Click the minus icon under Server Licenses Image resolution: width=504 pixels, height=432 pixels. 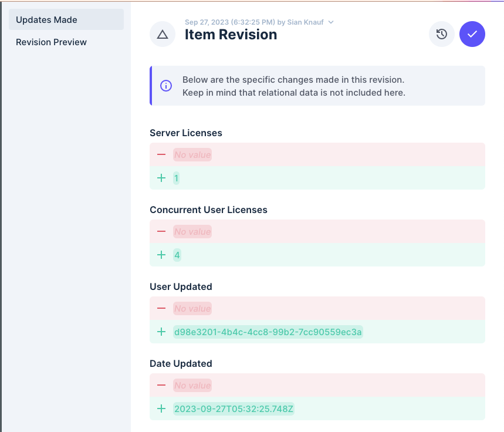coord(161,154)
